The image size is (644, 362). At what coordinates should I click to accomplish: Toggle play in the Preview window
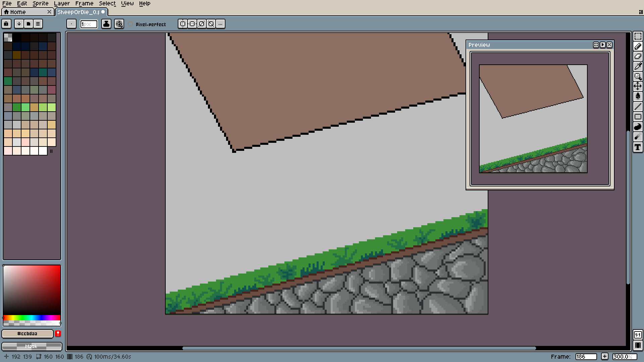[x=603, y=45]
